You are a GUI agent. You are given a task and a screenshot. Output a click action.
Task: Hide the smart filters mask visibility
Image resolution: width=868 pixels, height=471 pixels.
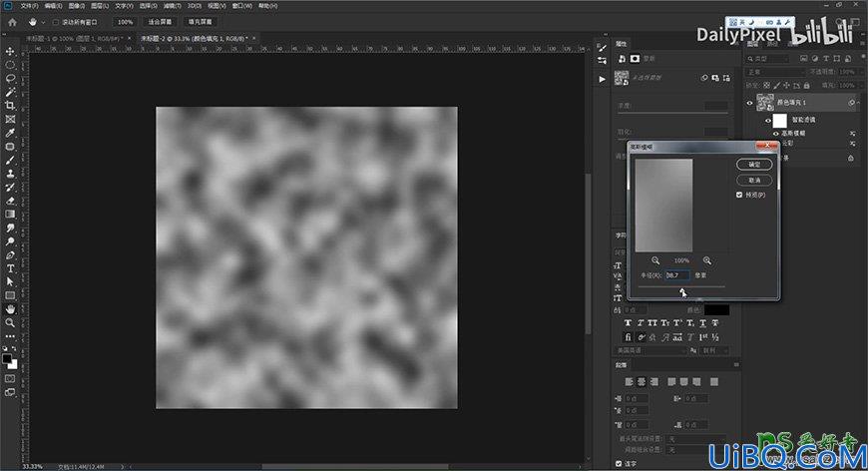click(768, 120)
